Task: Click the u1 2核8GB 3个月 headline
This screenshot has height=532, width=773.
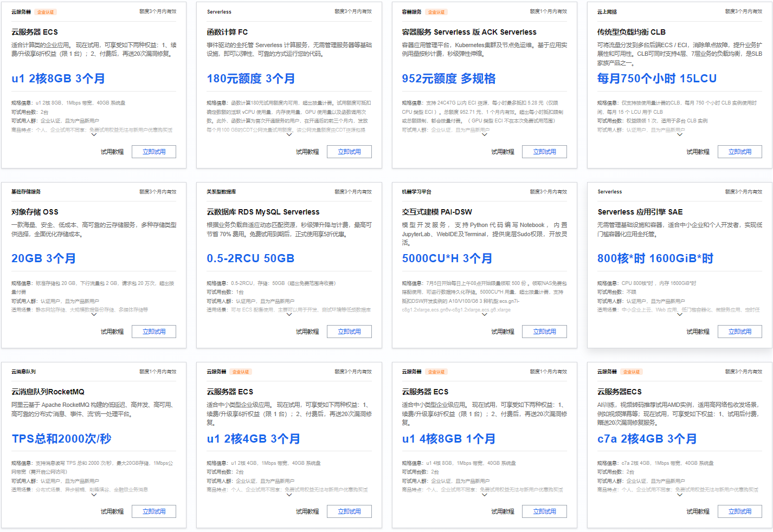Action: [x=58, y=79]
